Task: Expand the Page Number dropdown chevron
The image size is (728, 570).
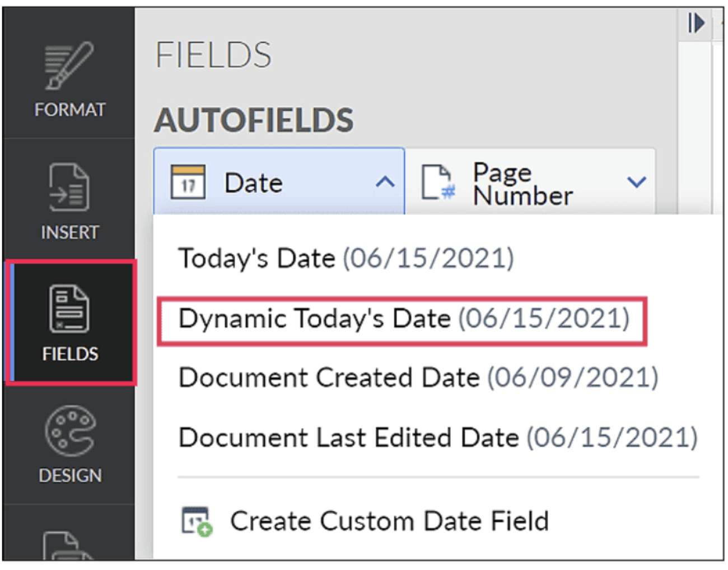Action: tap(637, 182)
